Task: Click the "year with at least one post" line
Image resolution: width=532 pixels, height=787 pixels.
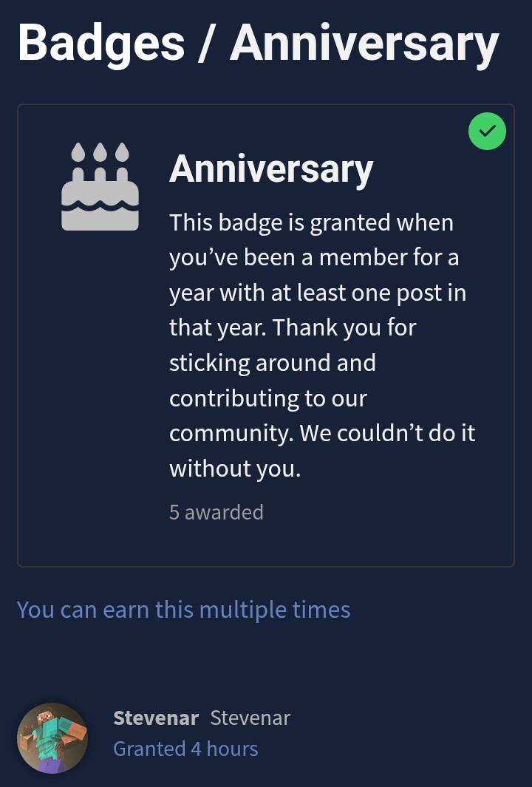Action: (x=318, y=293)
